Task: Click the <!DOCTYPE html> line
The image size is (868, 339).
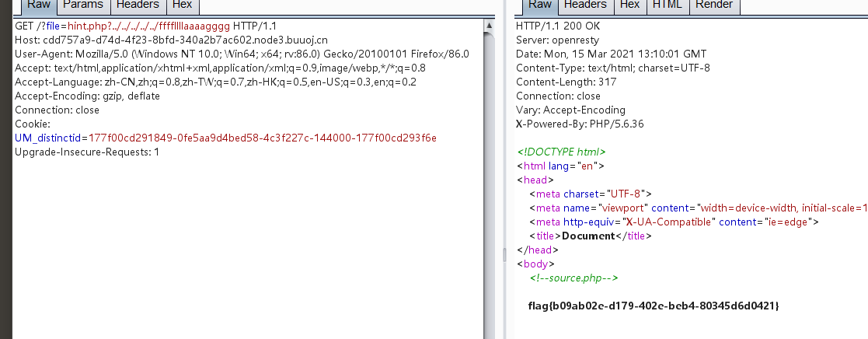Action: tap(561, 151)
